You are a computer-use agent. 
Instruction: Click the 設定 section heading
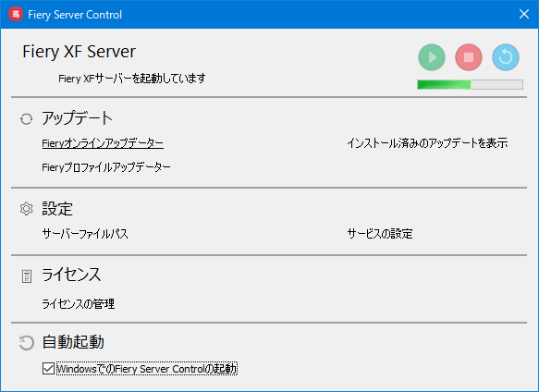coord(57,209)
